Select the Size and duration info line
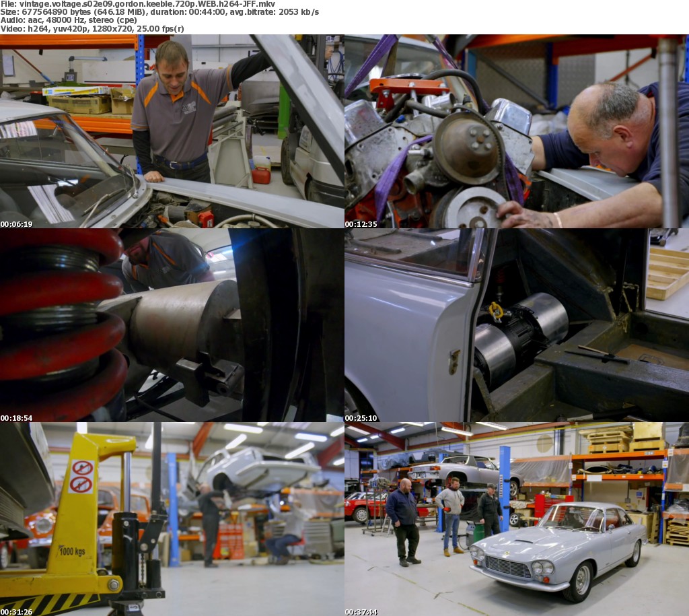 point(159,13)
